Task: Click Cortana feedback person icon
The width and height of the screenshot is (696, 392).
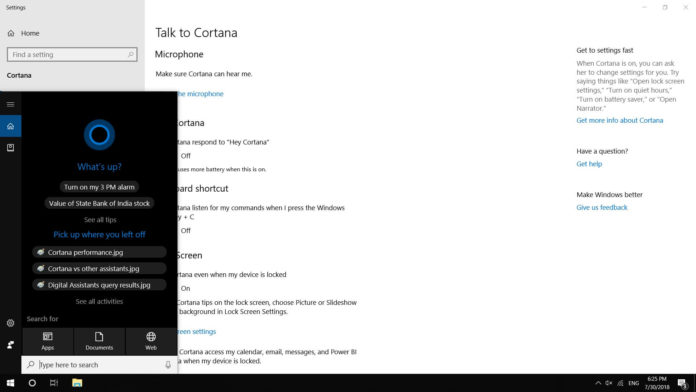Action: 10,344
